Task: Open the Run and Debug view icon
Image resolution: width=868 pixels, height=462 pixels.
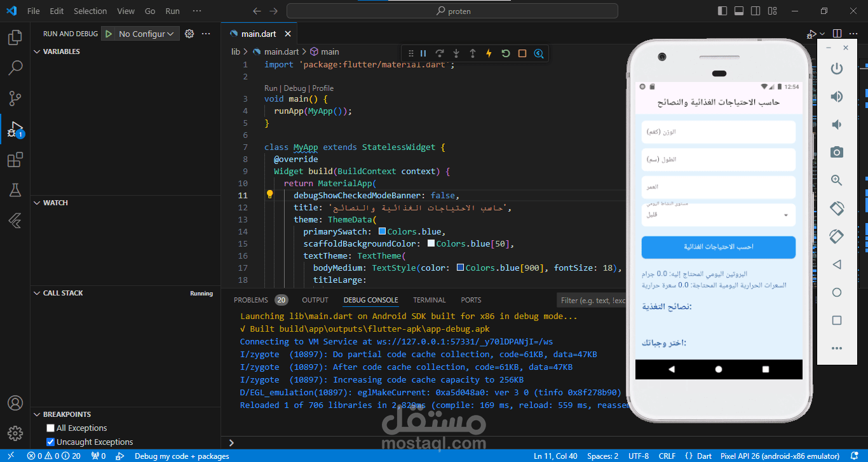Action: coord(15,129)
